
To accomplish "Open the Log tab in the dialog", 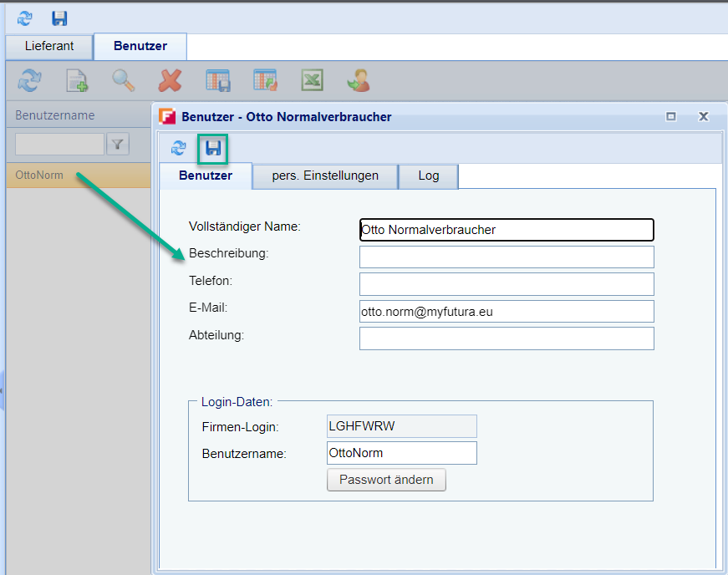I will pos(428,176).
